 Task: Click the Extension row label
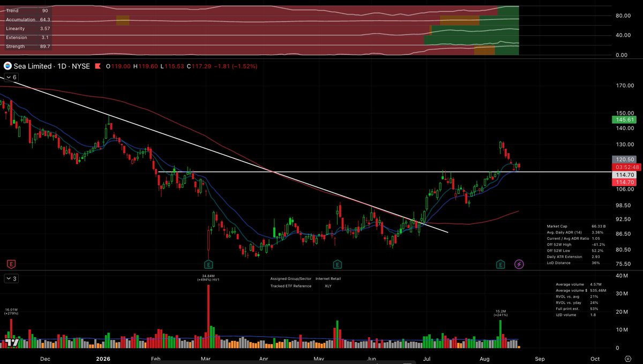tap(16, 37)
